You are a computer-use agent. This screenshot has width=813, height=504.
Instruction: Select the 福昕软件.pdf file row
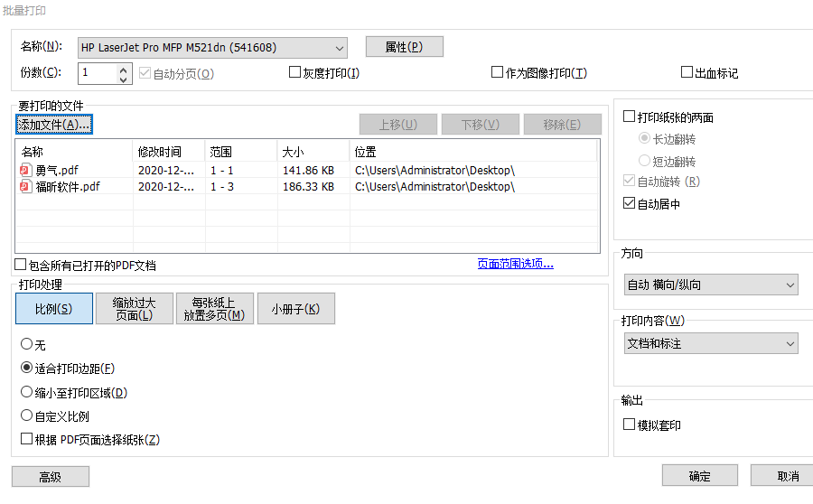(307, 187)
